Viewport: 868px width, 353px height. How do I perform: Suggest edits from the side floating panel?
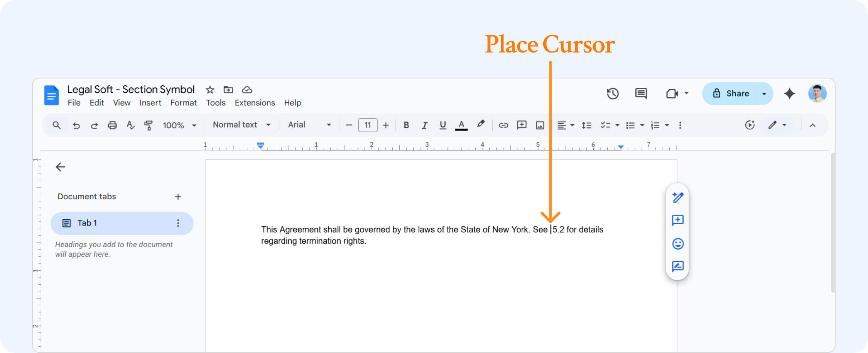coord(678,266)
